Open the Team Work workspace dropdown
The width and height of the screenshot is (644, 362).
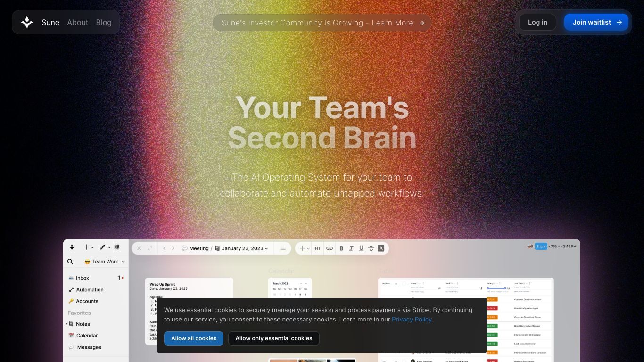[x=105, y=262]
